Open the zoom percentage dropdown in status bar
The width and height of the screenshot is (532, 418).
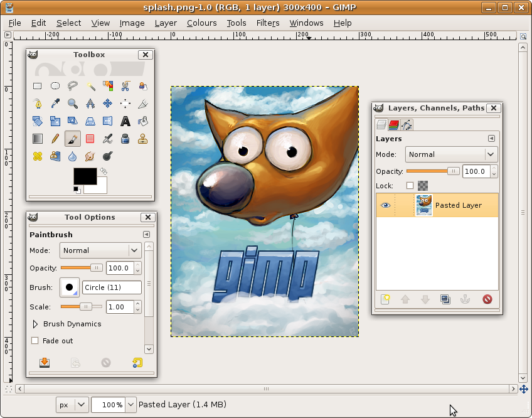[131, 405]
